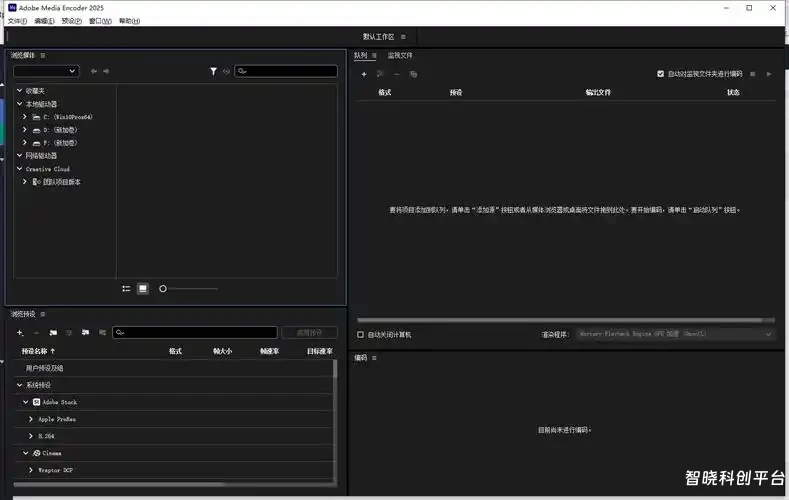Switch to the 监视文件 watch folders tab

pyautogui.click(x=400, y=55)
